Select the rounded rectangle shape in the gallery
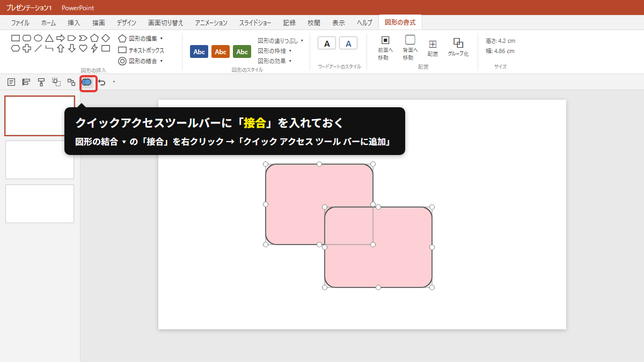The width and height of the screenshot is (644, 362). point(27,38)
